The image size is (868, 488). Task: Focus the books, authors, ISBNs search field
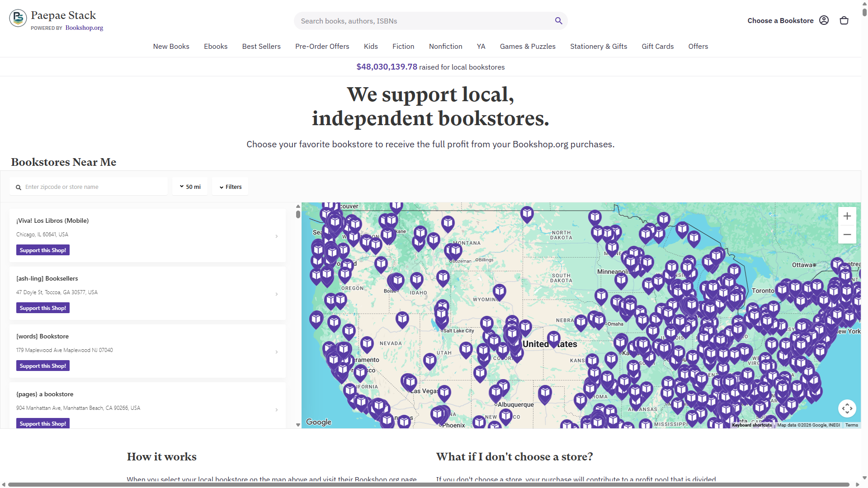click(425, 21)
